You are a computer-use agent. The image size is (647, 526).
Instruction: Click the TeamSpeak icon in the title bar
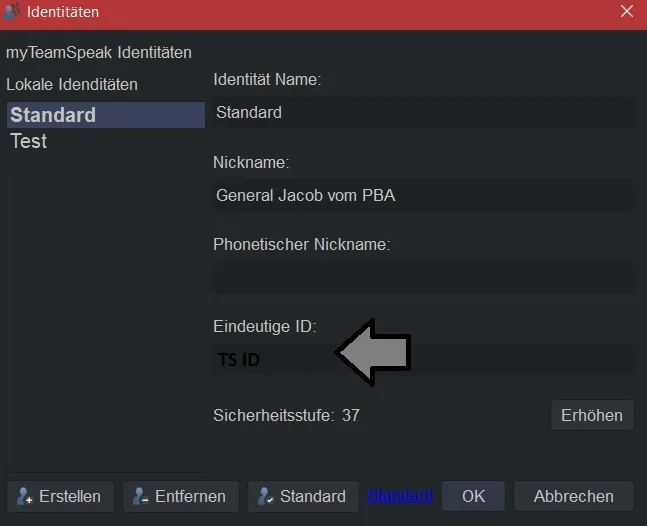pos(12,11)
